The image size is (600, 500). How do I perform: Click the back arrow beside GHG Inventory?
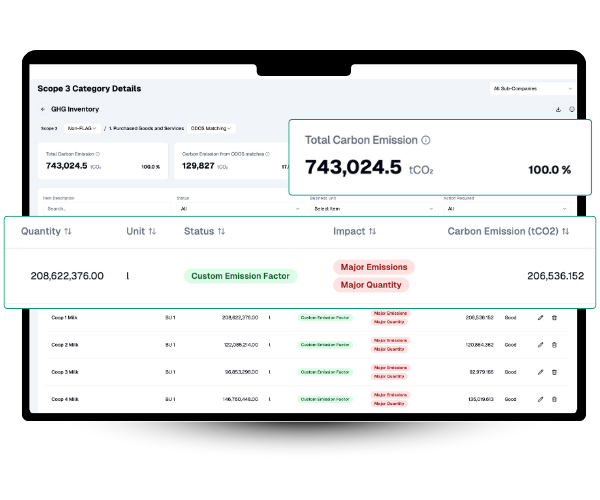[43, 109]
